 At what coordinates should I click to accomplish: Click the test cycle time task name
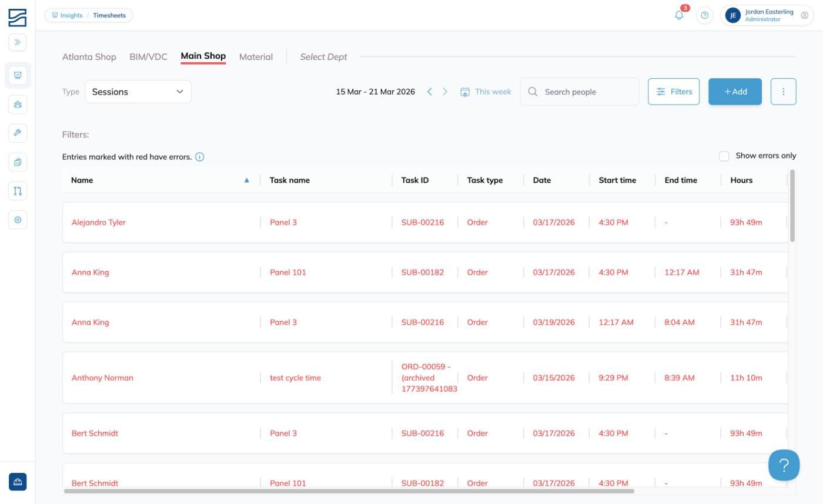(x=295, y=378)
